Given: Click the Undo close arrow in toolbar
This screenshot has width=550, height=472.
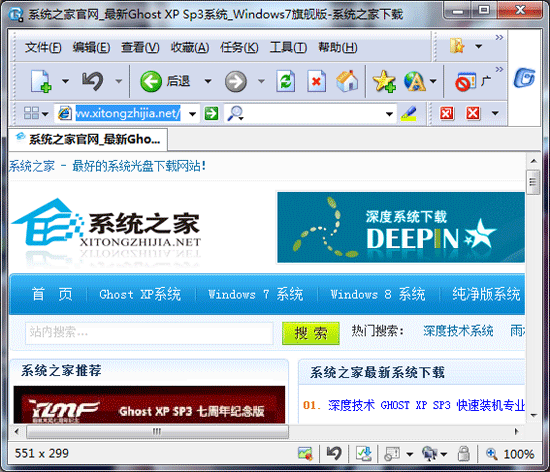Looking at the screenshot, I should point(93,81).
